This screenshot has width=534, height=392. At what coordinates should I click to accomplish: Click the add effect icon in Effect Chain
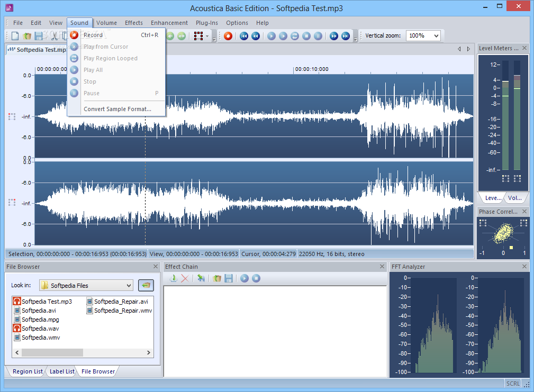pos(174,278)
